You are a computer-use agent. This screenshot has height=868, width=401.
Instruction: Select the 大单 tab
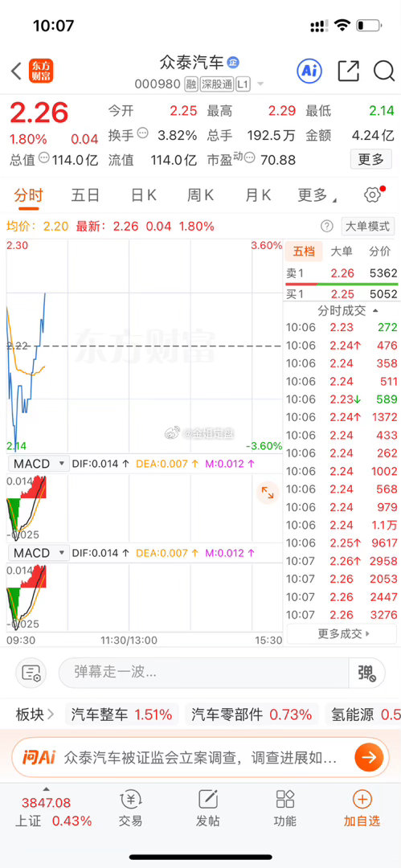click(342, 252)
